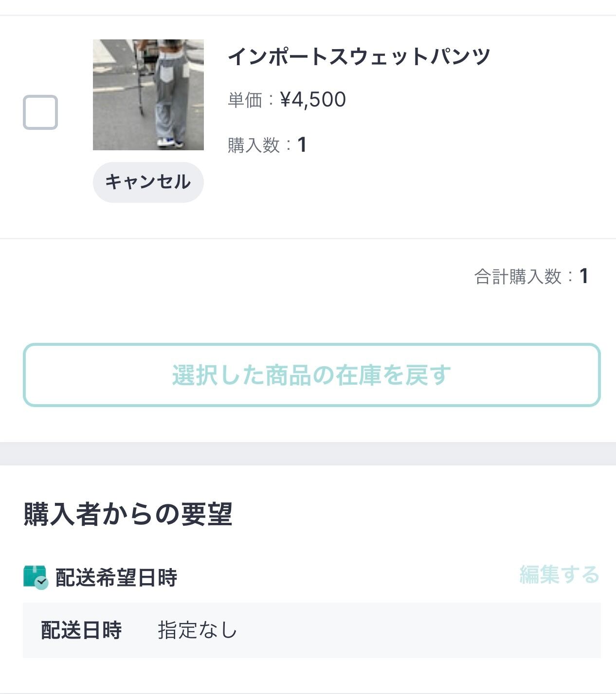Click the 単価 label text

245,100
